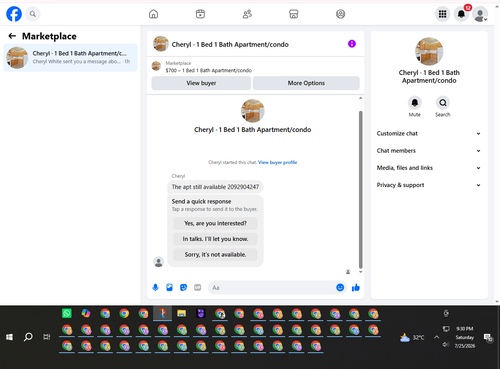500x369 pixels.
Task: Select Cheryl apartment conversation in list
Action: click(70, 58)
